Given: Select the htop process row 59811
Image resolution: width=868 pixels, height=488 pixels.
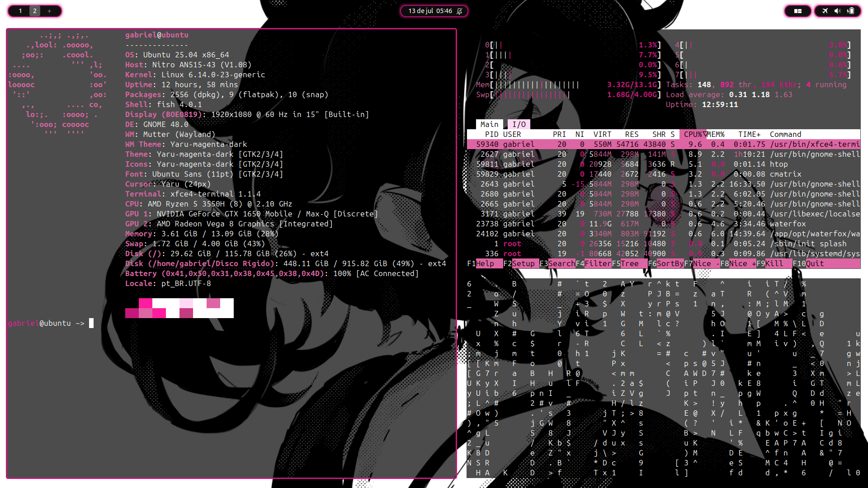Looking at the screenshot, I should (663, 164).
